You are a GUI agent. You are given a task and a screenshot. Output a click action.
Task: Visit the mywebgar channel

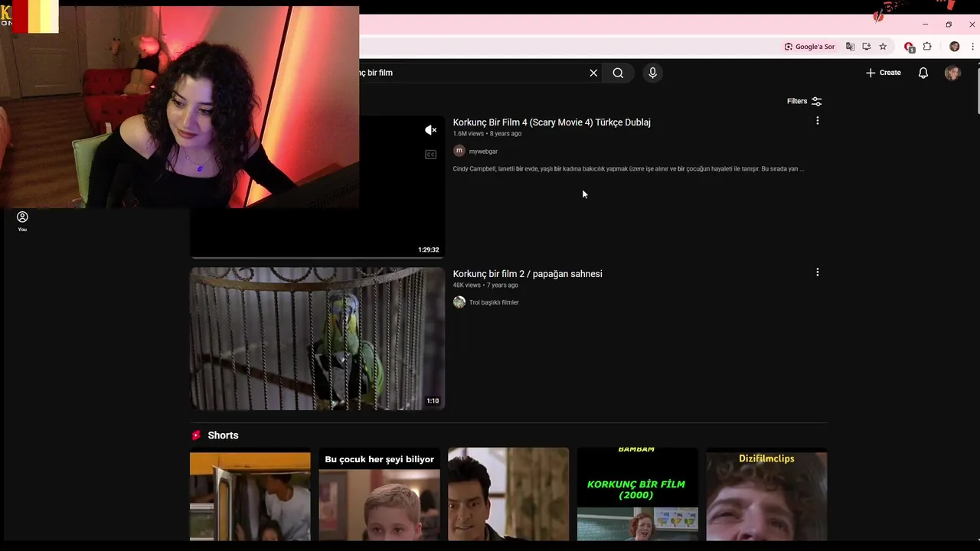click(483, 152)
